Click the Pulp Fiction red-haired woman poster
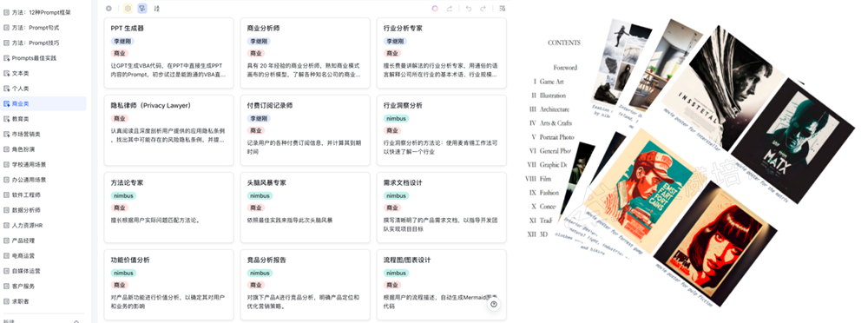868x323 pixels. tap(715, 244)
